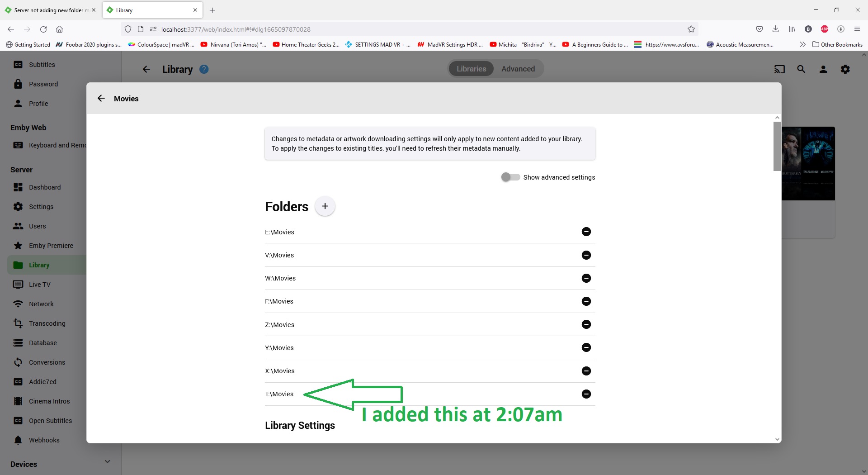The height and width of the screenshot is (475, 868).
Task: Remove the V:\Movies folder
Action: coord(586,255)
